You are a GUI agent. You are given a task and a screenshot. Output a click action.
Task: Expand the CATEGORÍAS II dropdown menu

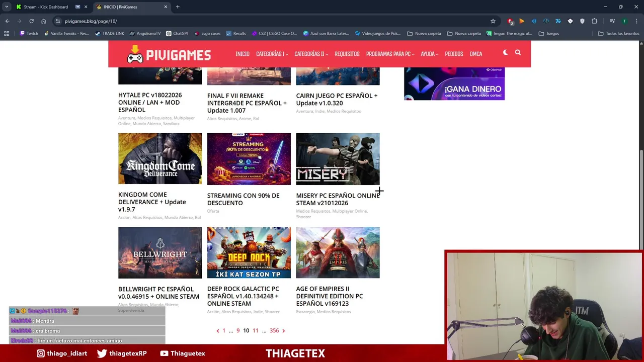(x=311, y=54)
